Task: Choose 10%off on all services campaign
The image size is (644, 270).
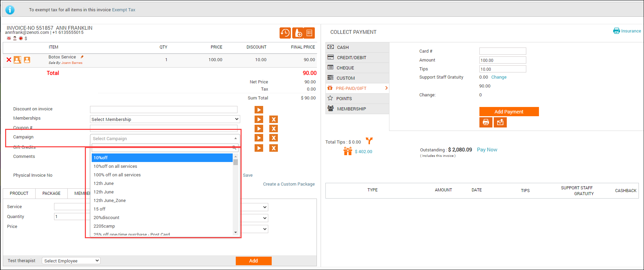Action: coord(162,166)
